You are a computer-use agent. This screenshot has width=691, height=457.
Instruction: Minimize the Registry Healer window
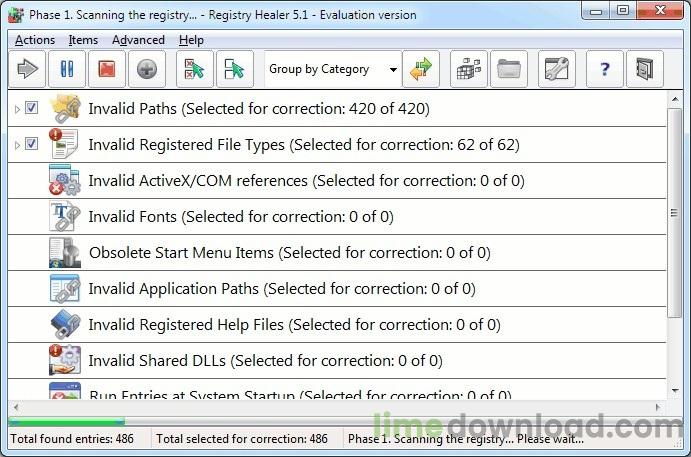tap(596, 11)
